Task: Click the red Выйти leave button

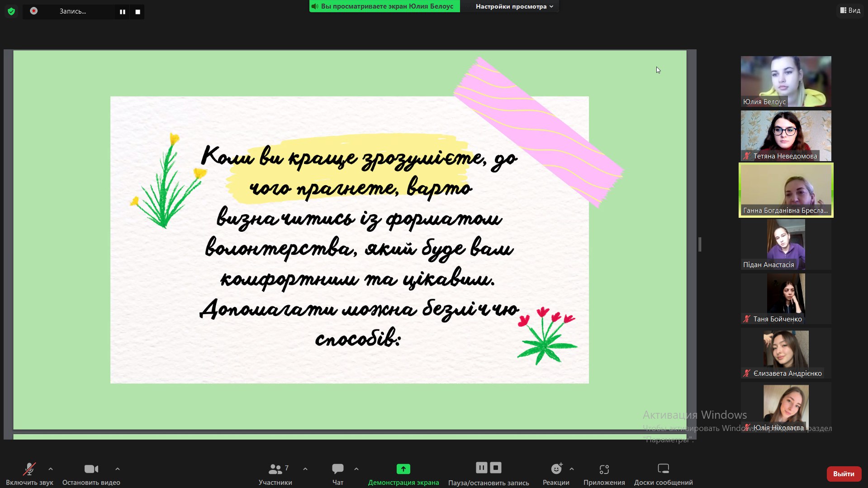Action: click(x=844, y=474)
